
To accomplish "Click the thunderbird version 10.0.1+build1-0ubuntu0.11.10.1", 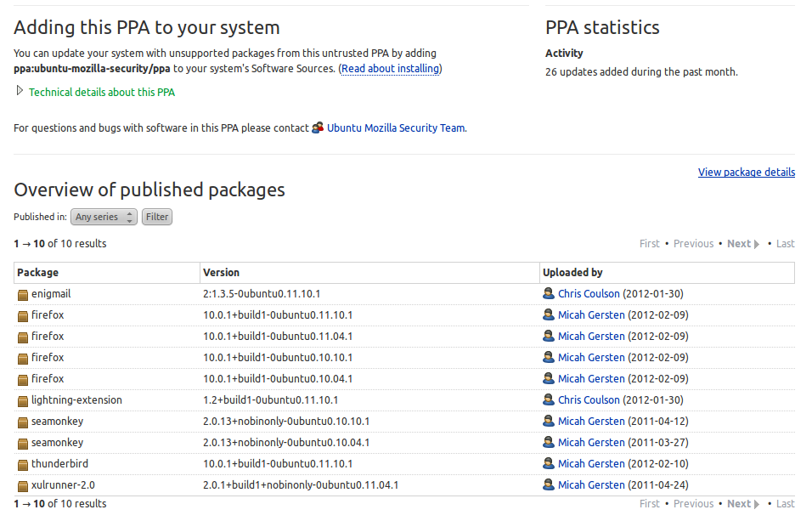I will (x=278, y=464).
